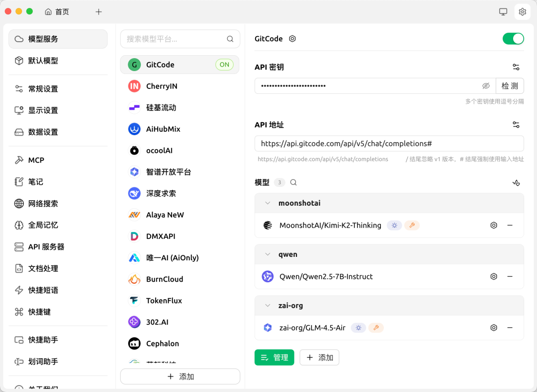Select the 302.AI provider
The image size is (537, 392).
point(180,322)
